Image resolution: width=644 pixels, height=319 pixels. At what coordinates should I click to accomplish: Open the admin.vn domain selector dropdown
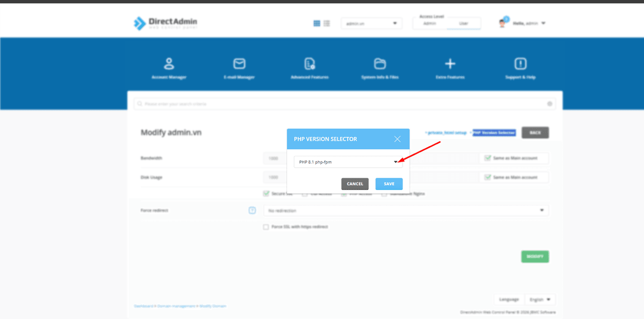coord(371,24)
